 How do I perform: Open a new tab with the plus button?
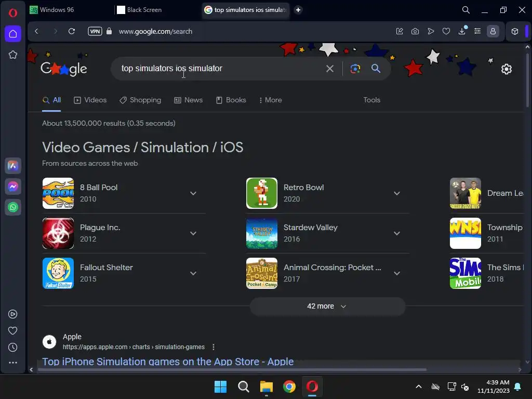298,10
